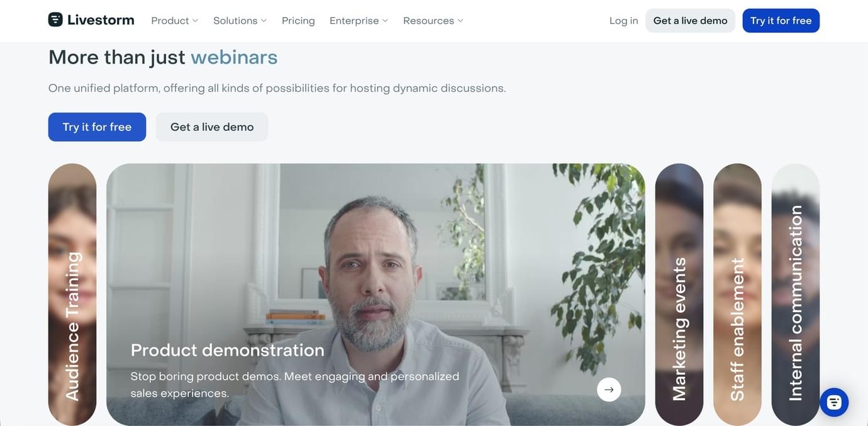The width and height of the screenshot is (868, 426).
Task: Select the Staff enablement card
Action: click(737, 294)
